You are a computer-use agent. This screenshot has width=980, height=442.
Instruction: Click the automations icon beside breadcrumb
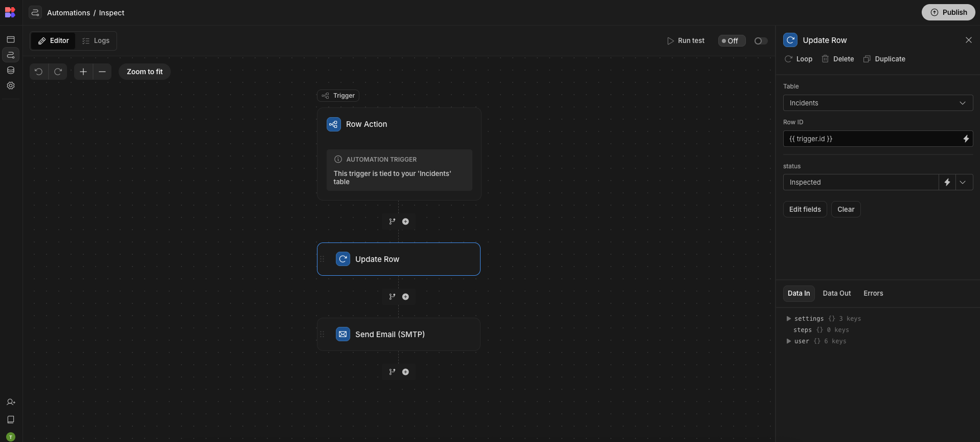pyautogui.click(x=35, y=13)
